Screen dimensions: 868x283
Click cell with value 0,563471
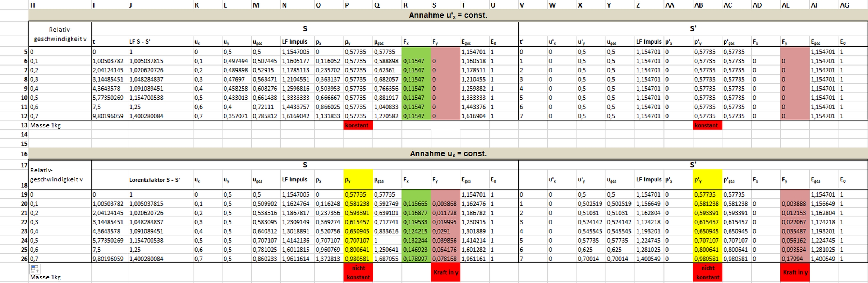266,80
